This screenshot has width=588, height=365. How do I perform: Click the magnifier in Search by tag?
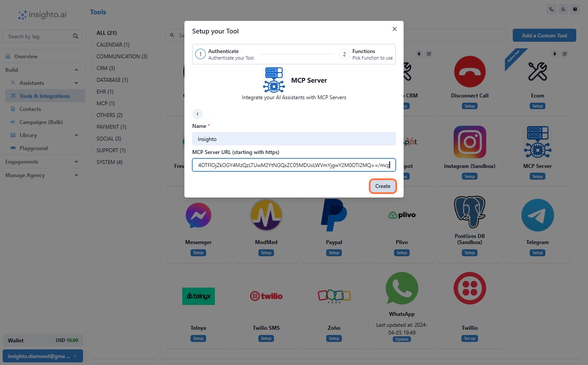click(76, 36)
